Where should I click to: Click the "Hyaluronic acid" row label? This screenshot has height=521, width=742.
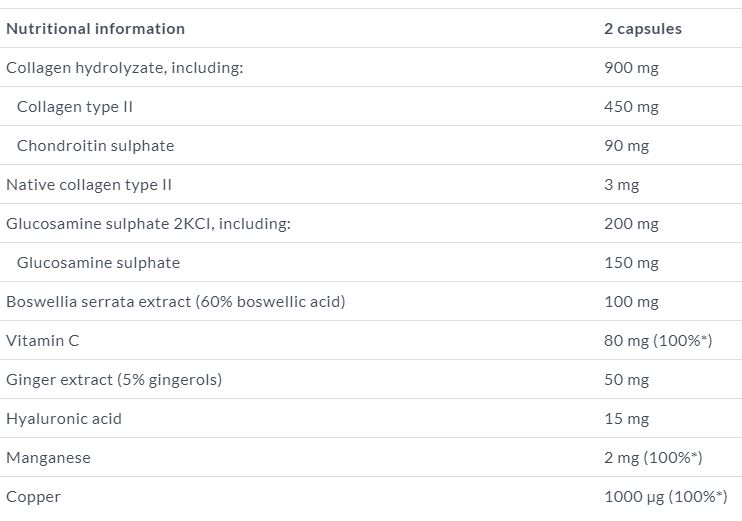(64, 419)
